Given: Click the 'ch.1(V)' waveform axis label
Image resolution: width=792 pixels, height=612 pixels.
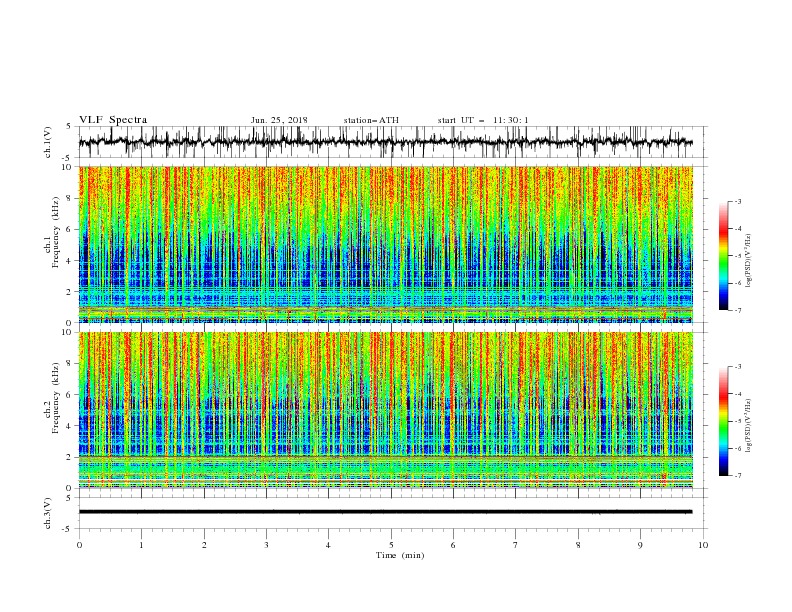Looking at the screenshot, I should [48, 142].
